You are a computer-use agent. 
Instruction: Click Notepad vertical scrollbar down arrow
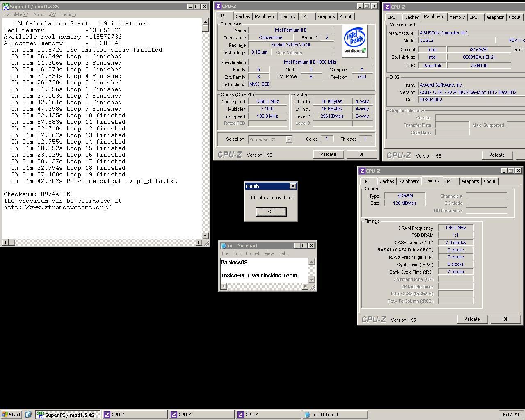[x=312, y=280]
